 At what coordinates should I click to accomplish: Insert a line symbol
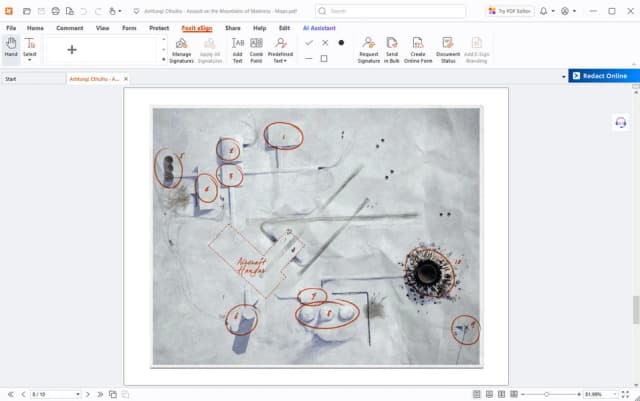tap(309, 59)
